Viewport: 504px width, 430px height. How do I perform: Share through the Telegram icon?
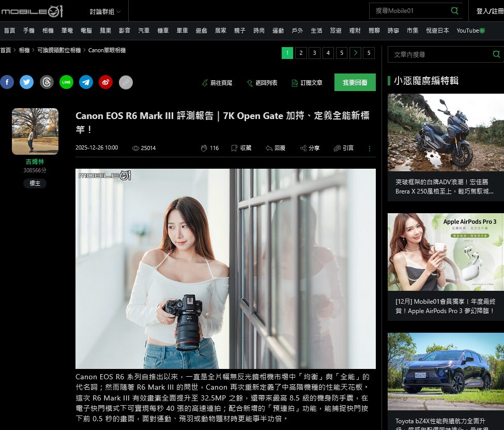(x=86, y=82)
